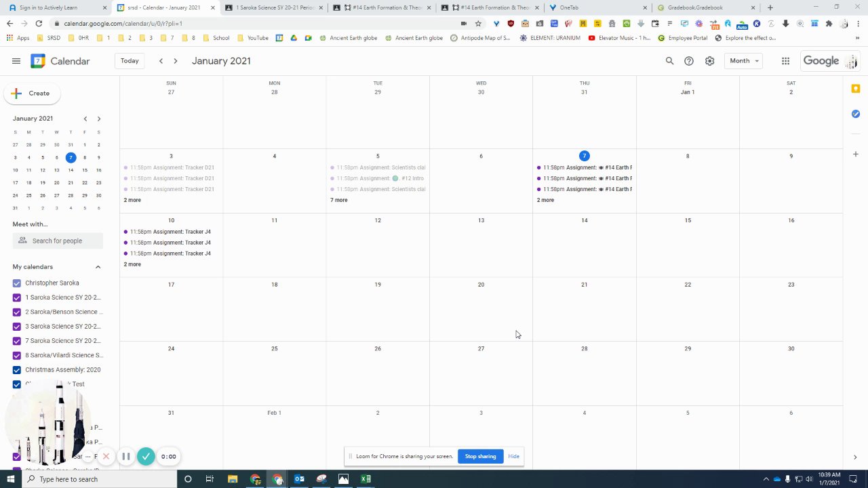Toggle Christopher Saroka calendar checkbox

(17, 283)
